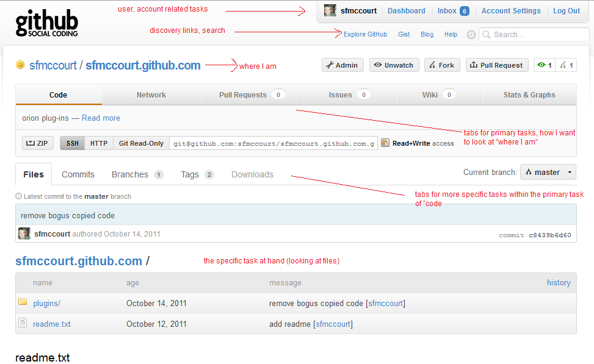Screen dimensions: 594x364
Task: Open the Stats & Graphs tab
Action: pos(529,95)
